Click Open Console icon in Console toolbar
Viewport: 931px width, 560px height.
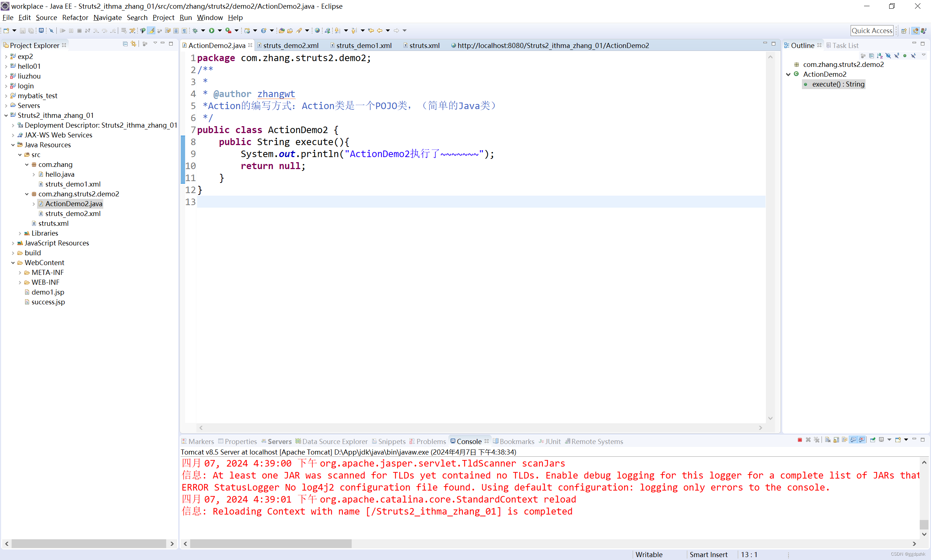898,440
